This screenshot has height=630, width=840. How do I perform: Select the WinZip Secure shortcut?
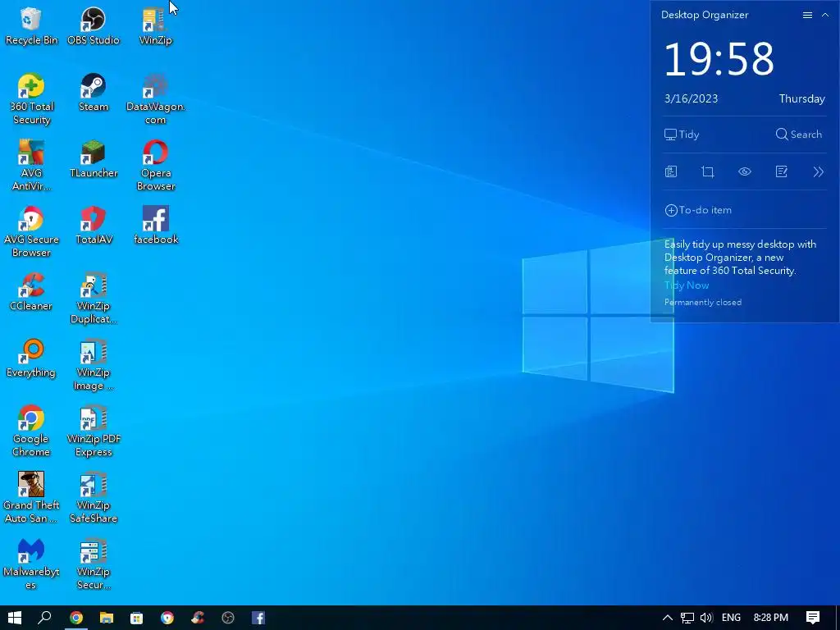point(94,564)
